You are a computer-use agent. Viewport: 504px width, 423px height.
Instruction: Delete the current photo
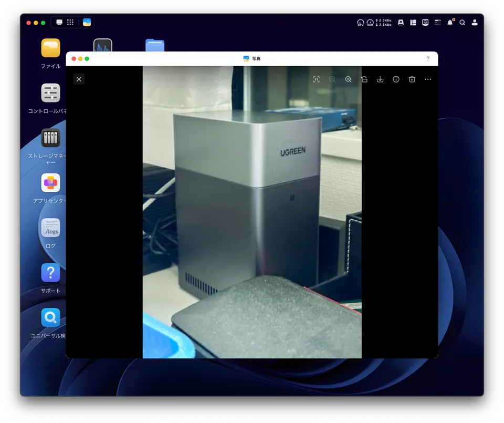tap(412, 79)
